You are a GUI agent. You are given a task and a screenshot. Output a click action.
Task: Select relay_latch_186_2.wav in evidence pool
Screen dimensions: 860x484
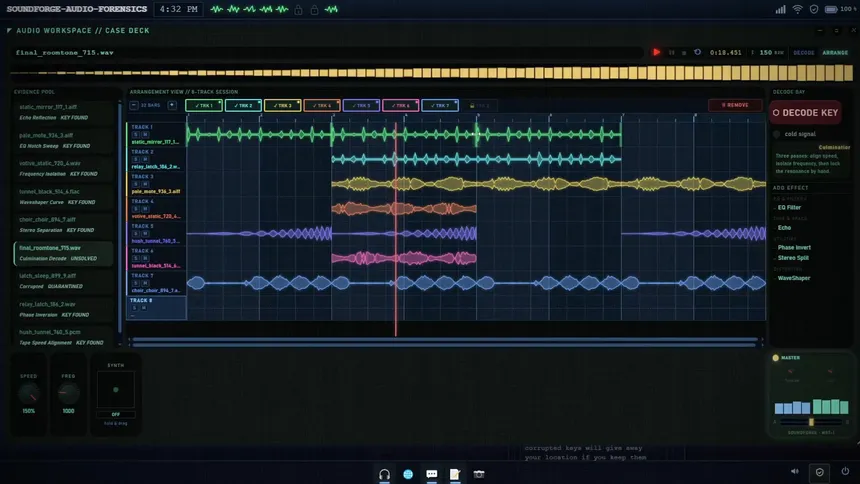(64, 309)
